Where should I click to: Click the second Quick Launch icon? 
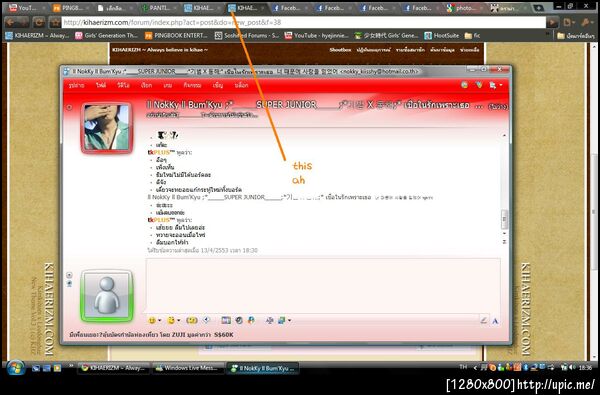pyautogui.click(x=47, y=369)
